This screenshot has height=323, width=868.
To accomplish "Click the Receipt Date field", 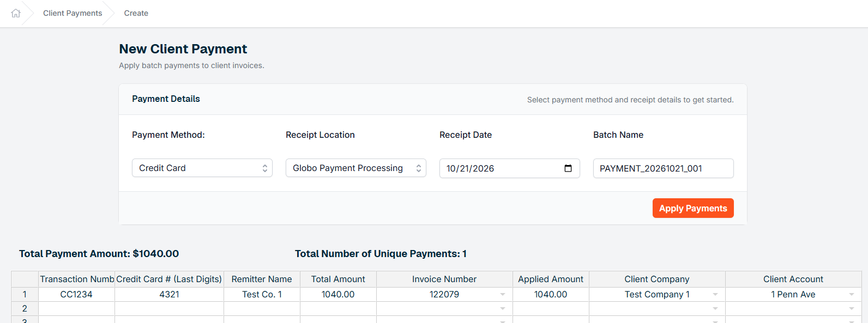I will point(510,168).
